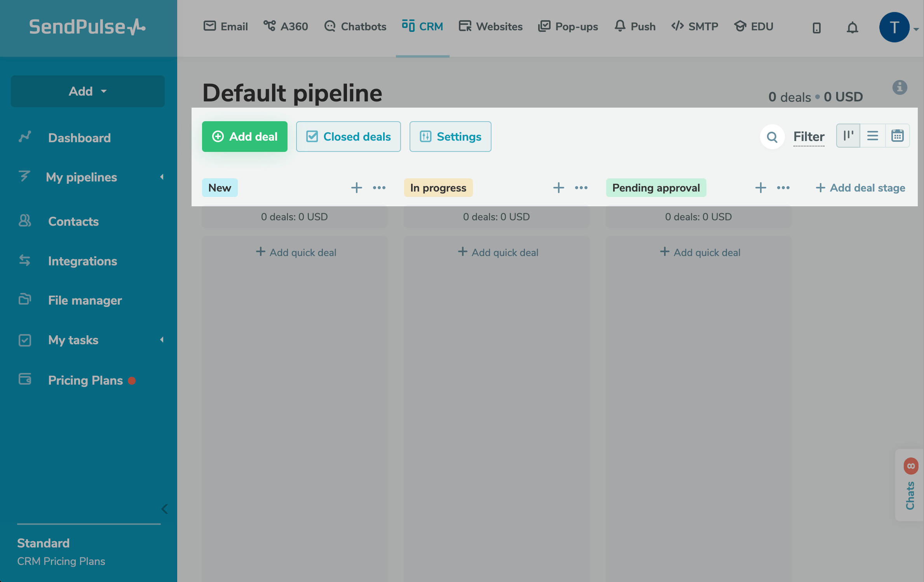Switch to kanban board view
Viewport: 924px width, 582px height.
pyautogui.click(x=848, y=136)
